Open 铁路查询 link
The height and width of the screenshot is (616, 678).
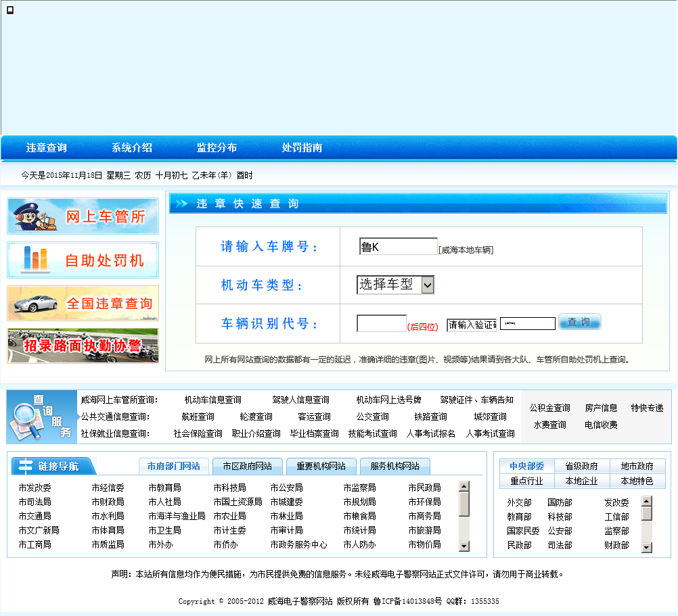pos(430,417)
